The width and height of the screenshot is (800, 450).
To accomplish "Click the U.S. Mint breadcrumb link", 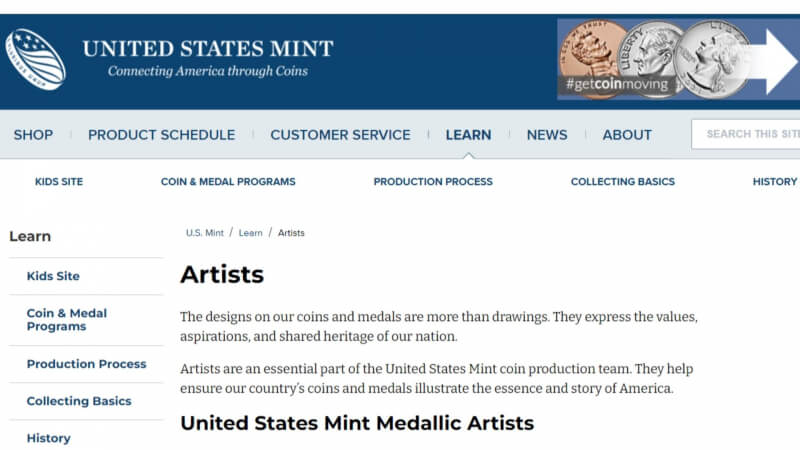I will (205, 233).
